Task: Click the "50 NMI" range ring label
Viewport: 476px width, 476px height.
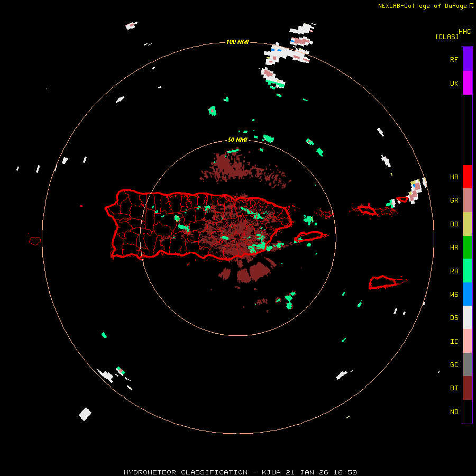Action: pyautogui.click(x=237, y=140)
